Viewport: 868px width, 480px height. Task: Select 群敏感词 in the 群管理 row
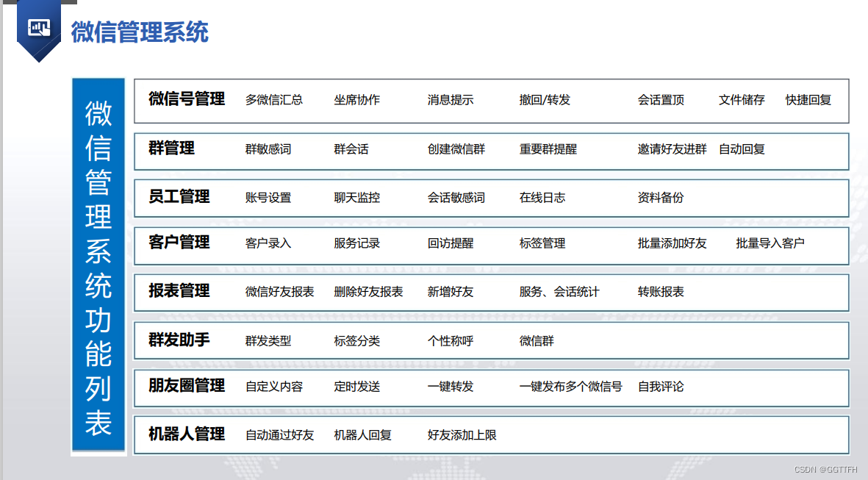coord(268,149)
